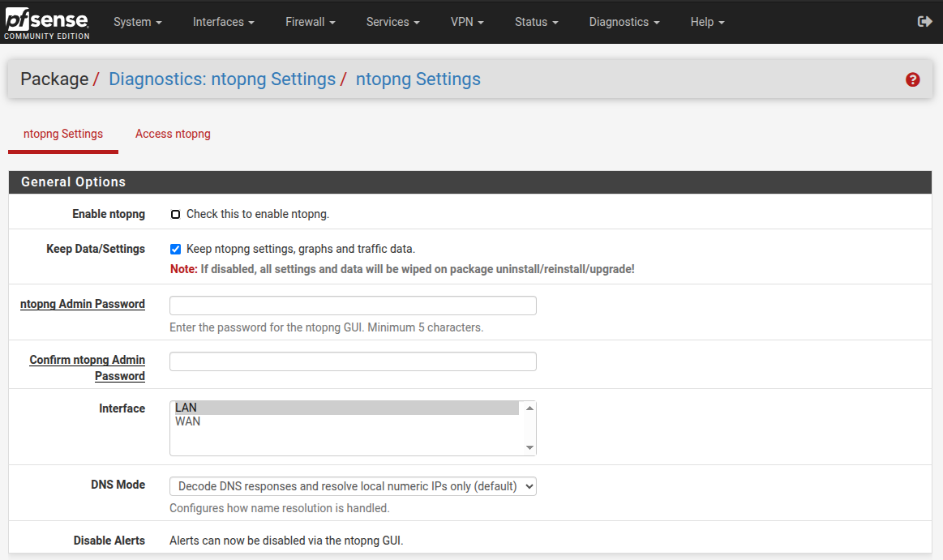Screen dimensions: 943x560
Task: Open the Status menu
Action: (537, 22)
